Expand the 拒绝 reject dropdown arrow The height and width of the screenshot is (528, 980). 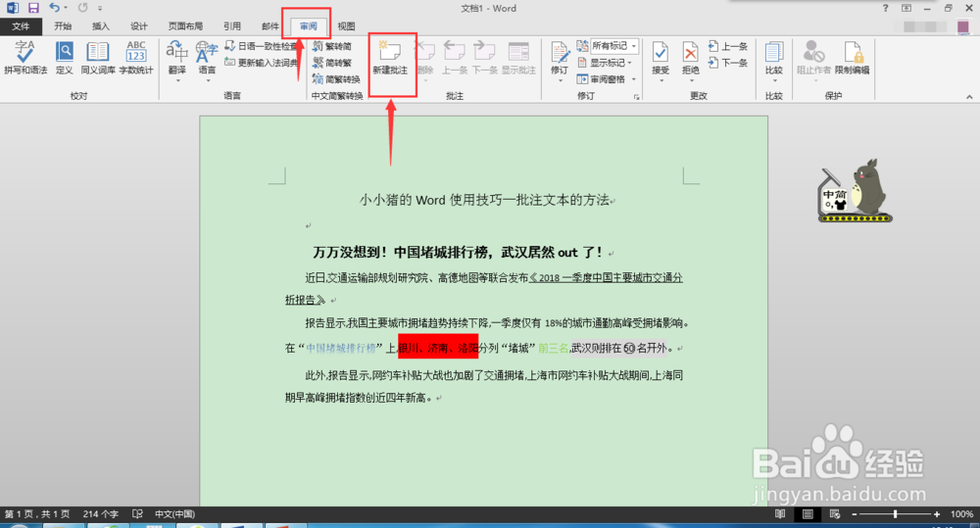click(x=691, y=80)
